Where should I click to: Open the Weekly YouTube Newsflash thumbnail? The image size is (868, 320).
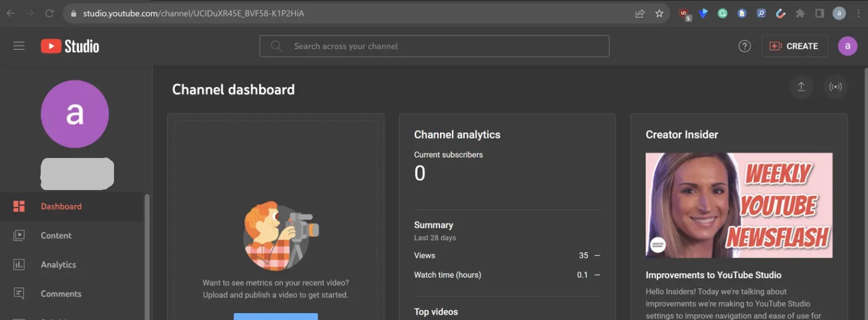tap(739, 205)
